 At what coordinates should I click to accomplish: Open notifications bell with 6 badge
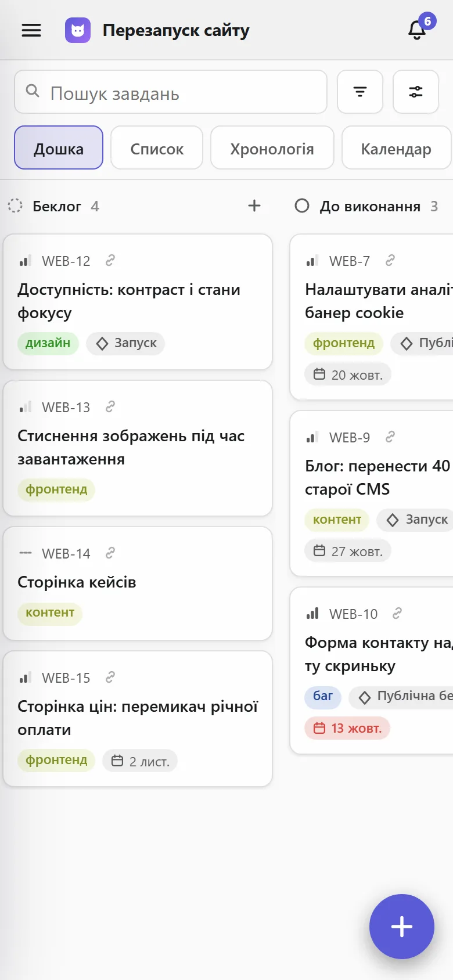(x=417, y=30)
